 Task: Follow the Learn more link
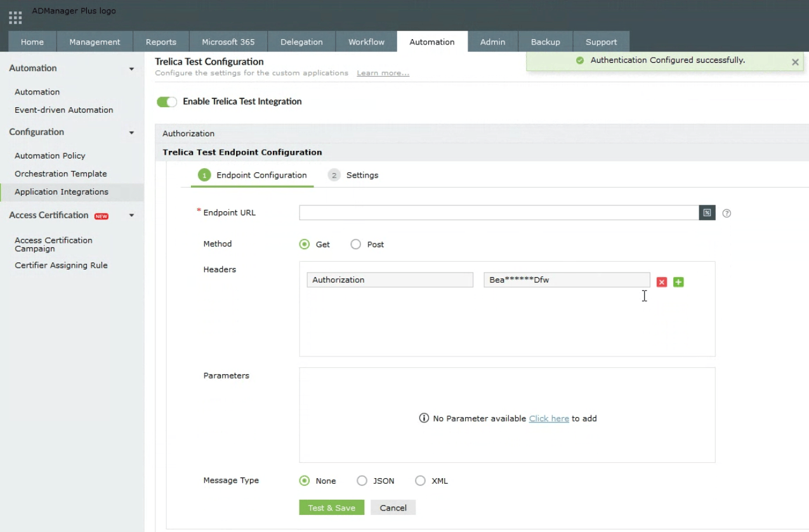coord(383,74)
